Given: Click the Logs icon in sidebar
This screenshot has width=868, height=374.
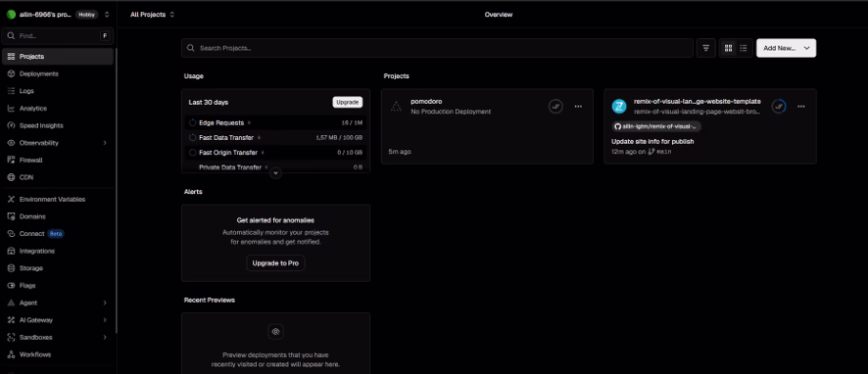Looking at the screenshot, I should pyautogui.click(x=11, y=91).
